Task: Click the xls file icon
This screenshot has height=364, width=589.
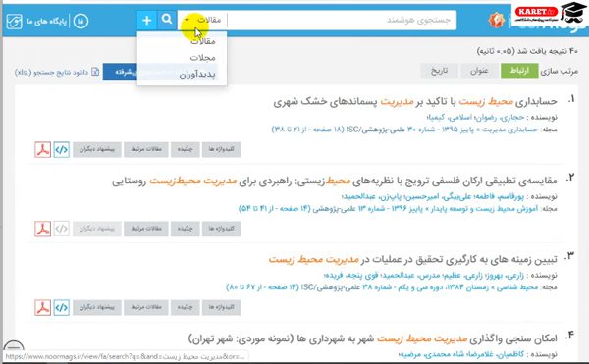Action: pos(95,72)
